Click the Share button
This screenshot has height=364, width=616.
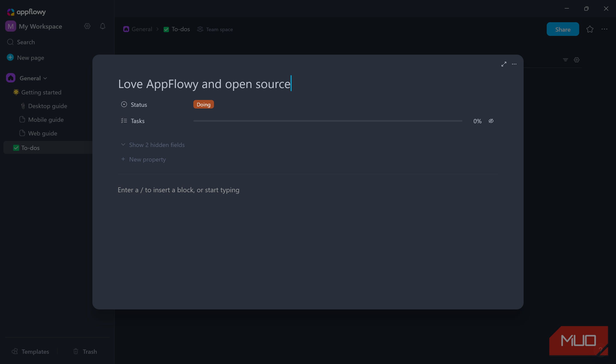click(563, 29)
